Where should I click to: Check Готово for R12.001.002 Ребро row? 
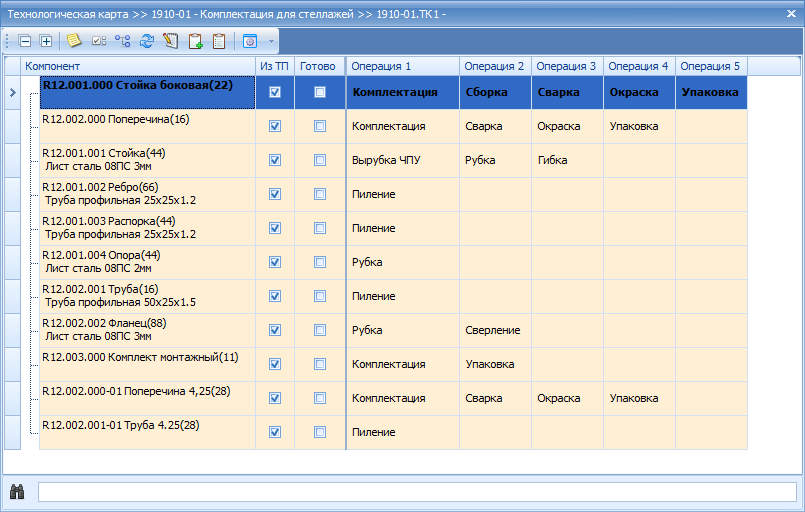tap(320, 194)
